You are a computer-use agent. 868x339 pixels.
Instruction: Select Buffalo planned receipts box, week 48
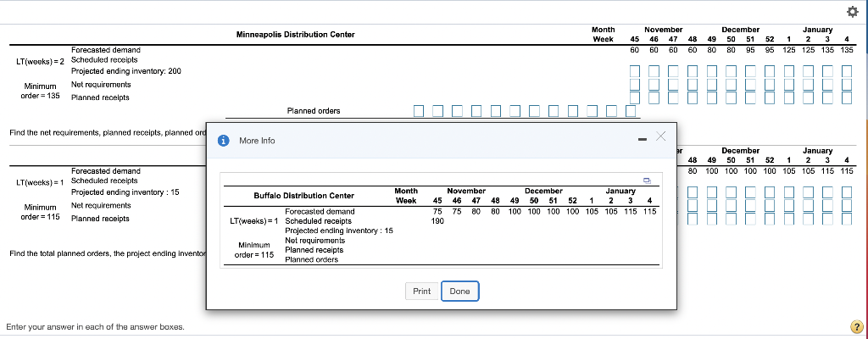click(693, 219)
